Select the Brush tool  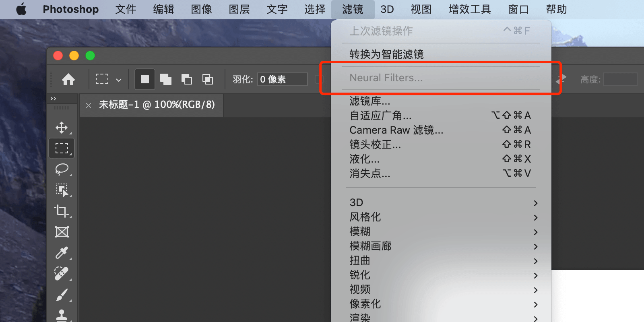62,295
